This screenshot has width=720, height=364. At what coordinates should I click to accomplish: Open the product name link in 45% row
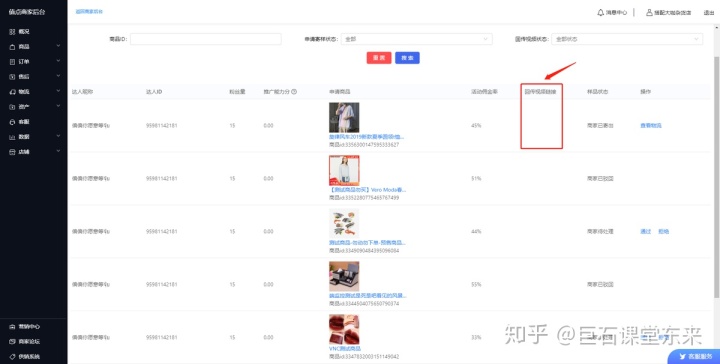[x=366, y=137]
